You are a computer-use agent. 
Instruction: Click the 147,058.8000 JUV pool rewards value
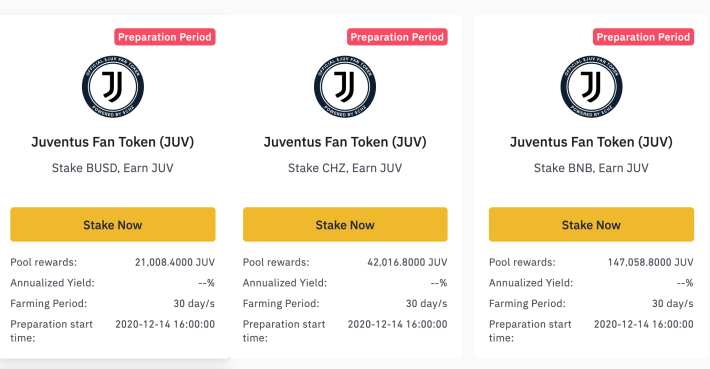(x=651, y=262)
